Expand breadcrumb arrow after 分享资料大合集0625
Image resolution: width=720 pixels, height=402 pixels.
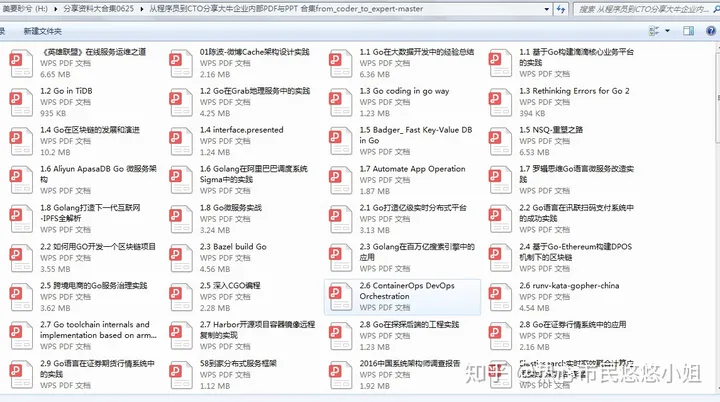(x=141, y=9)
